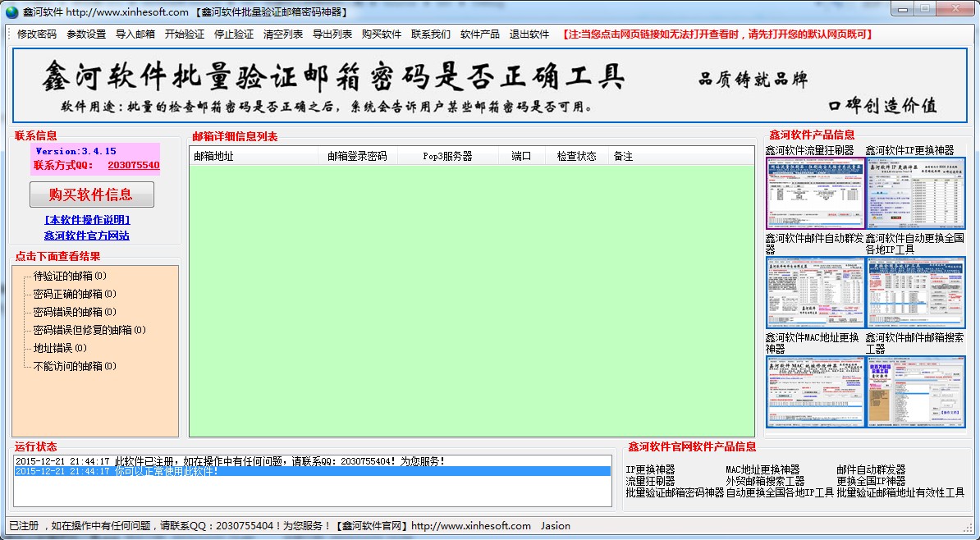Click the 检查状态 column header
The width and height of the screenshot is (980, 540).
coord(576,156)
